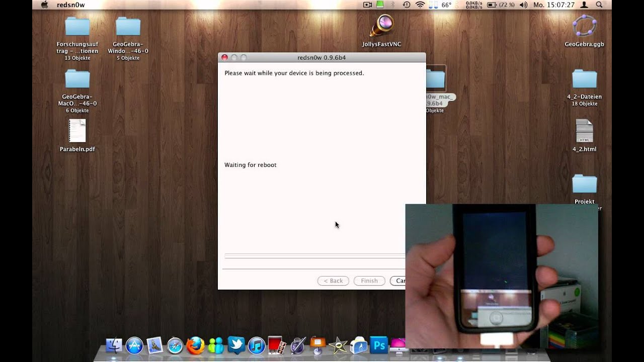Screen dimensions: 644x362
Task: Open Spotlight search magnifier in menu bar
Action: pyautogui.click(x=599, y=5)
